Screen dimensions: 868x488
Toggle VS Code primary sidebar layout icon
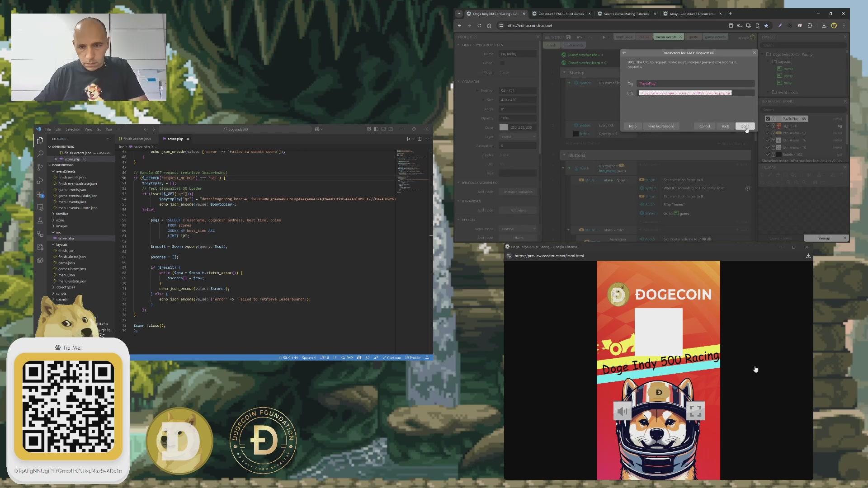376,129
